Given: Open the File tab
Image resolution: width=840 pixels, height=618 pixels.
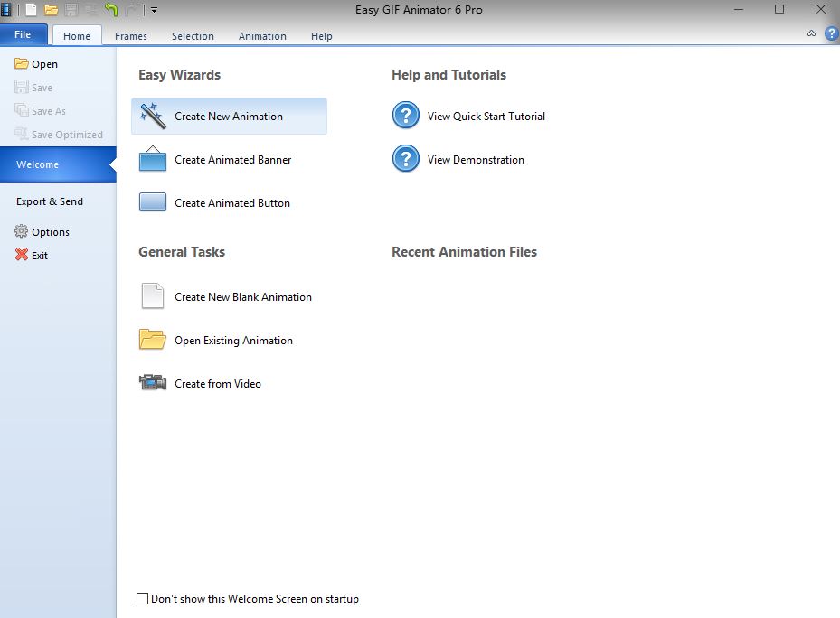Looking at the screenshot, I should coord(23,34).
